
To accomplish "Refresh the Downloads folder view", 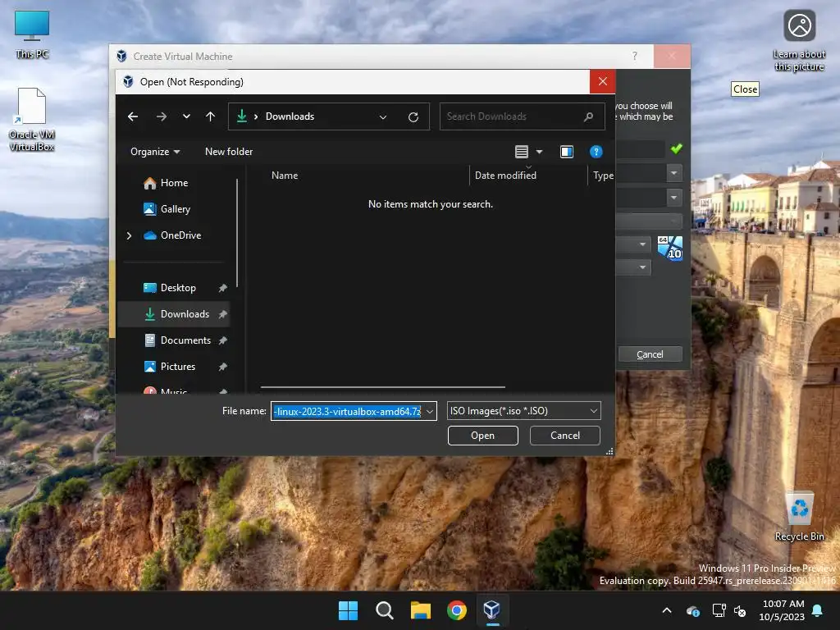I will [413, 116].
